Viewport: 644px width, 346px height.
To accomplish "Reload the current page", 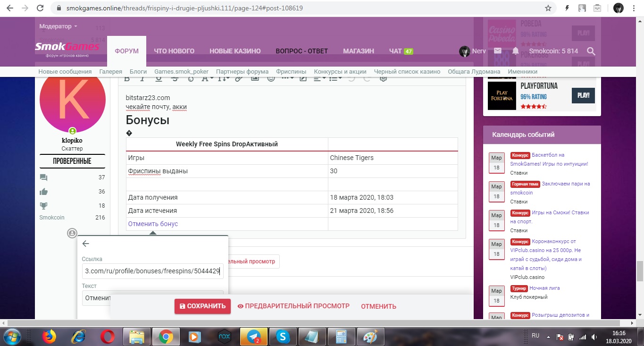I will click(x=41, y=8).
